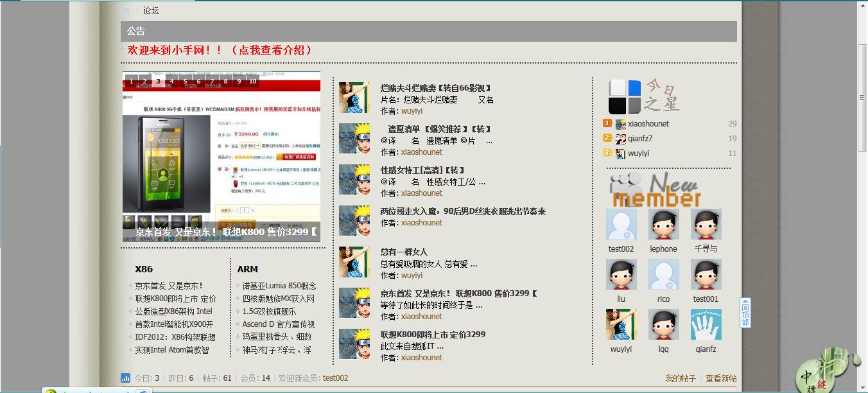View new member test001 avatar
The width and height of the screenshot is (868, 393).
(x=706, y=274)
